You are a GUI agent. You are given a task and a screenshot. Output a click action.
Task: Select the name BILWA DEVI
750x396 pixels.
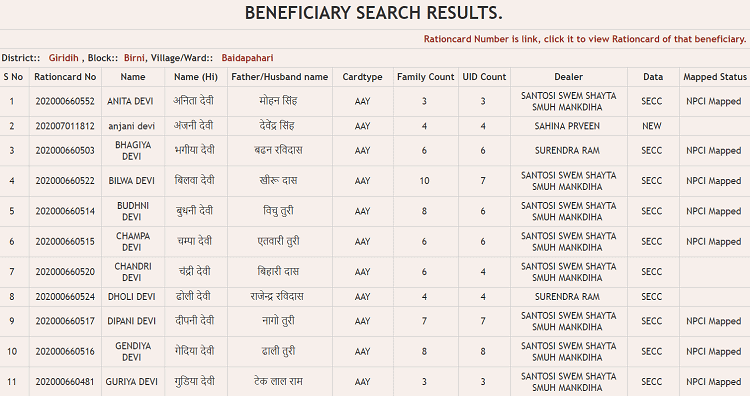pyautogui.click(x=132, y=181)
